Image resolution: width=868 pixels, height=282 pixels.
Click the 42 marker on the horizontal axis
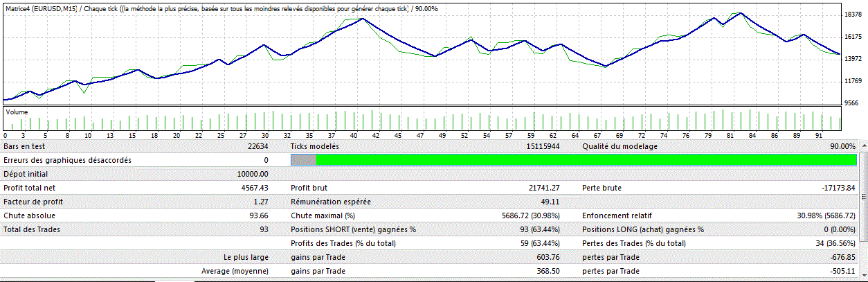point(374,136)
